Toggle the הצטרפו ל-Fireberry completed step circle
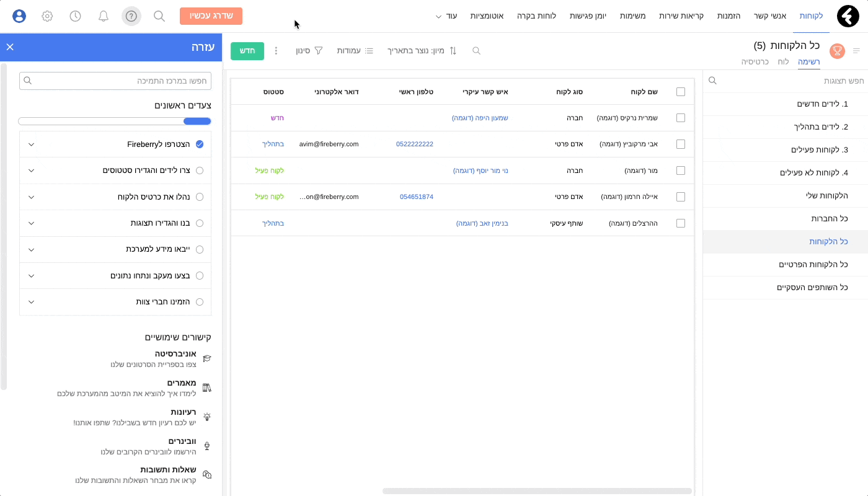 [200, 144]
